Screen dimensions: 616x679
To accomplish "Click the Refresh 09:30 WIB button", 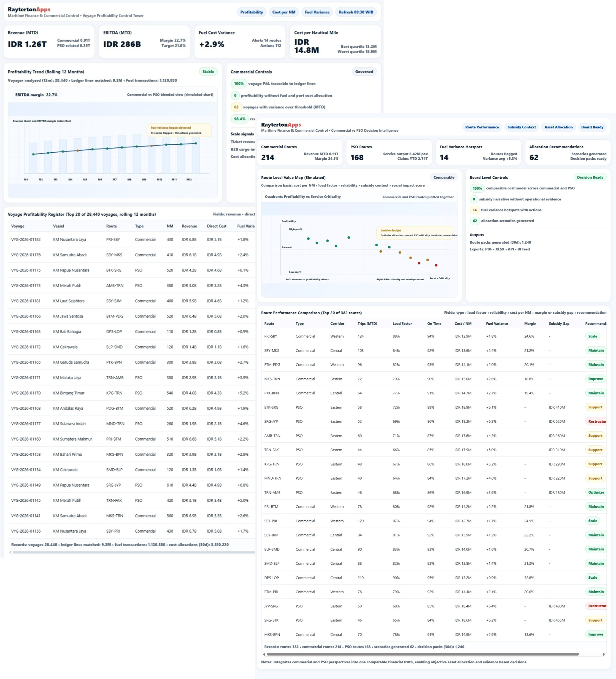I will tap(356, 12).
